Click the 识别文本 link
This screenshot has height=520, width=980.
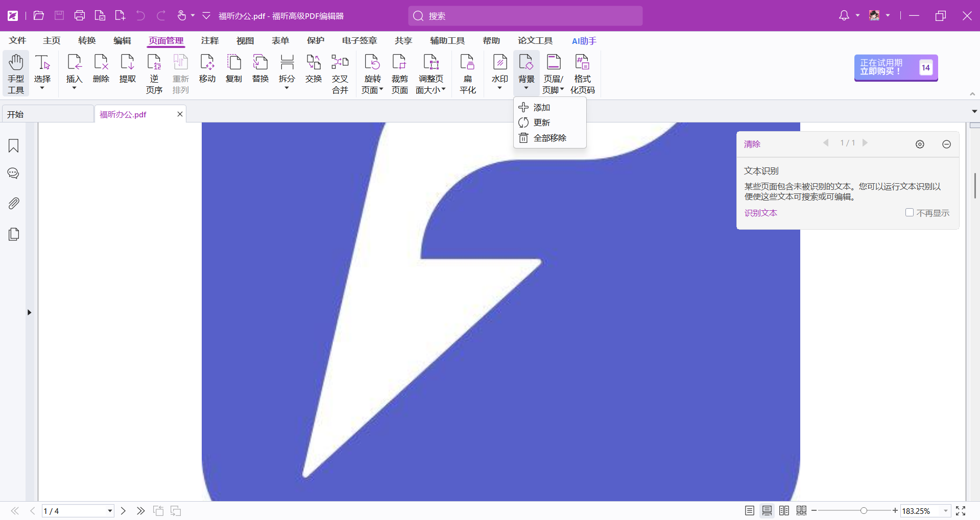(x=760, y=213)
